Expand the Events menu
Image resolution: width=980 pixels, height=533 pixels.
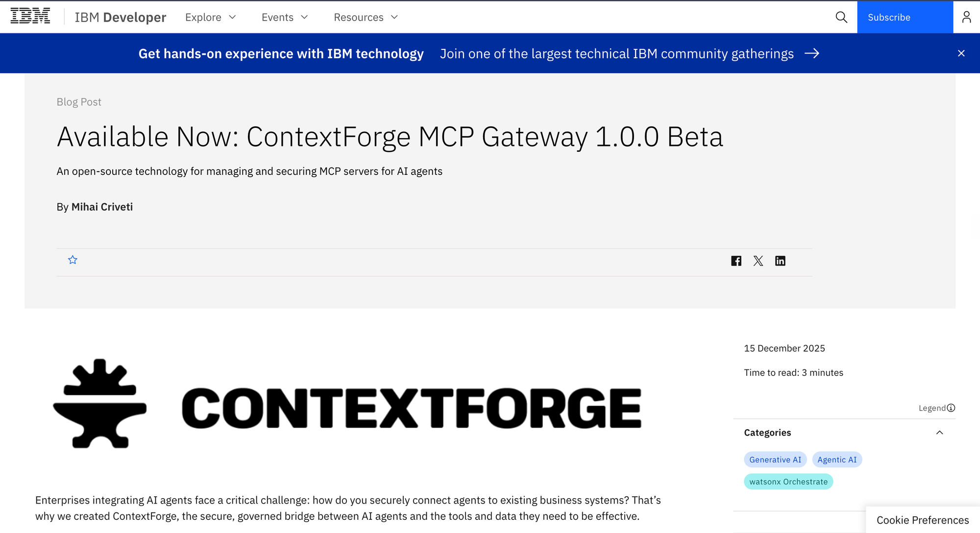285,17
